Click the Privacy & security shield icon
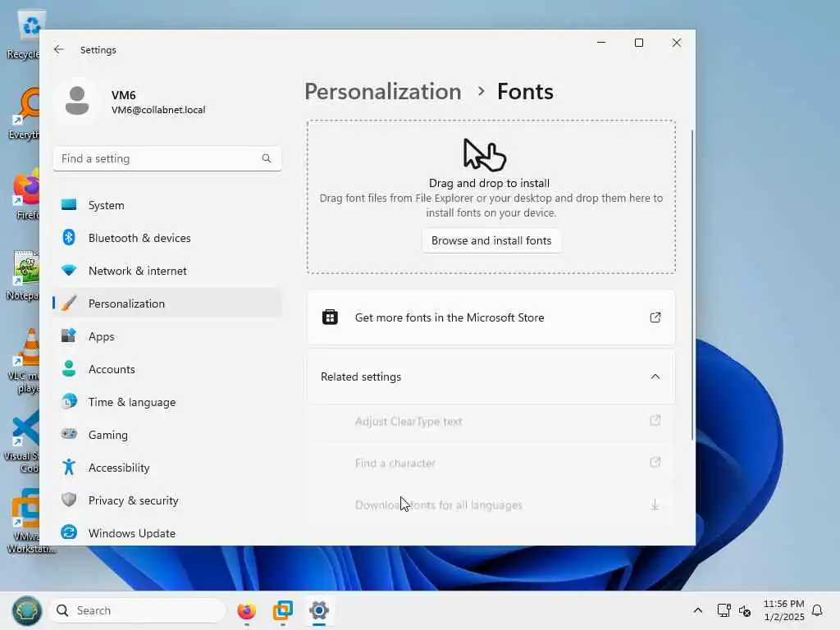Viewport: 840px width, 630px height. point(69,500)
